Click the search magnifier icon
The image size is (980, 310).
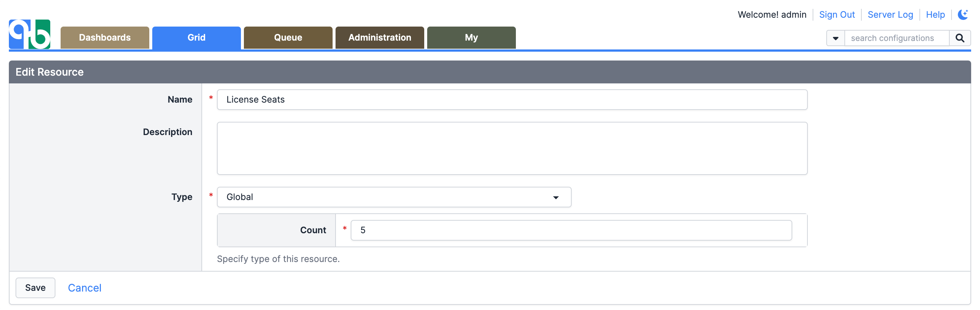click(959, 38)
